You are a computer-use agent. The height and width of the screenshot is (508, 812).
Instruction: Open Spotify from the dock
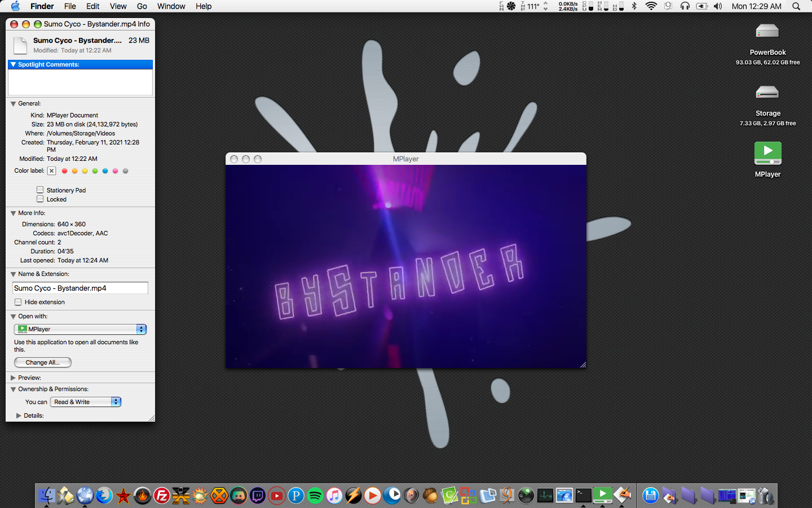click(x=315, y=496)
